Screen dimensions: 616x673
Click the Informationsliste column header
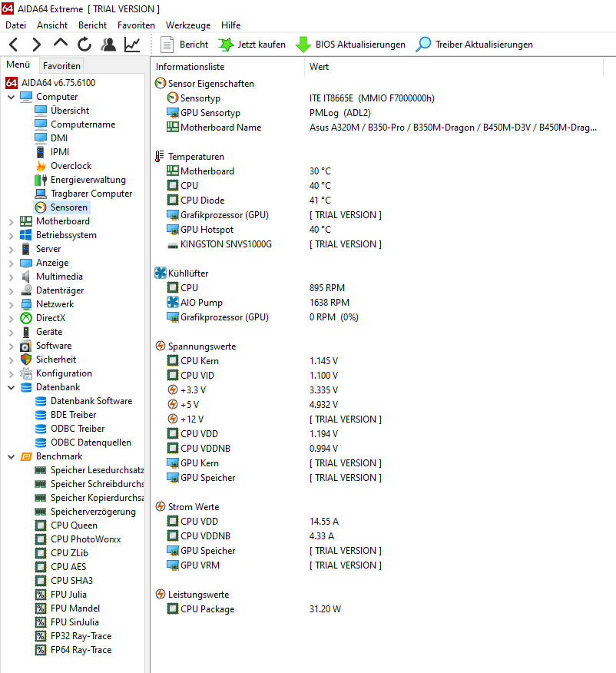tap(190, 67)
